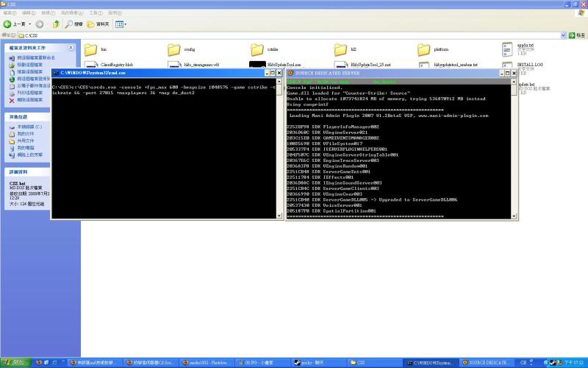
Task: Expand the Back button history dropdown arrow
Action: coord(31,24)
